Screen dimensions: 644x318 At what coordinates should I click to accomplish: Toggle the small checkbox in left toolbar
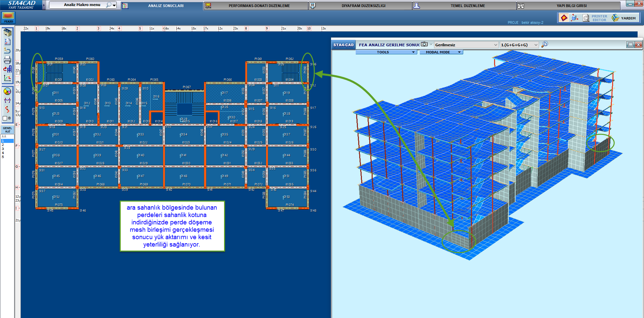point(5,118)
